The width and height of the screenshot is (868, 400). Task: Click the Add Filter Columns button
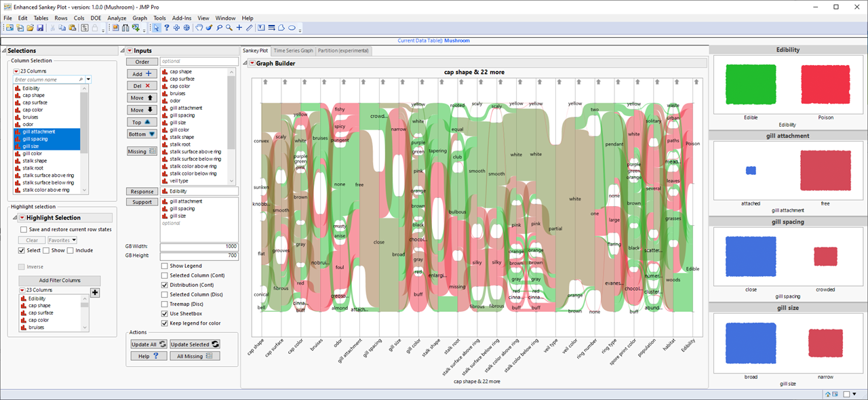60,281
